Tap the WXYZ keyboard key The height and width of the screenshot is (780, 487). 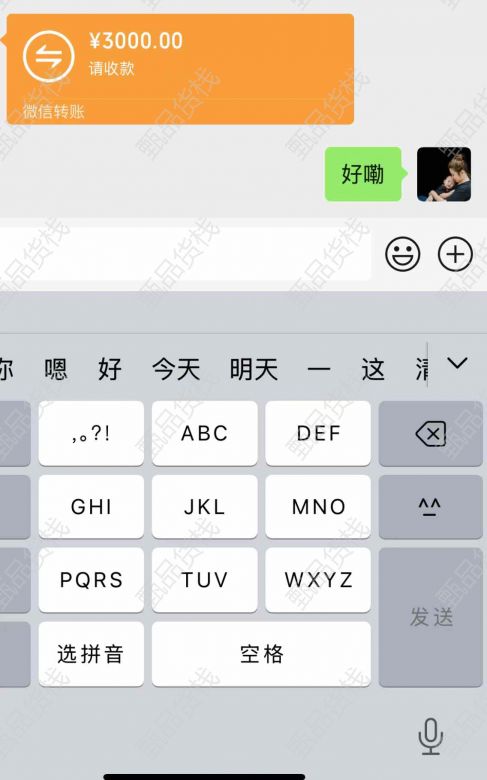click(x=318, y=580)
